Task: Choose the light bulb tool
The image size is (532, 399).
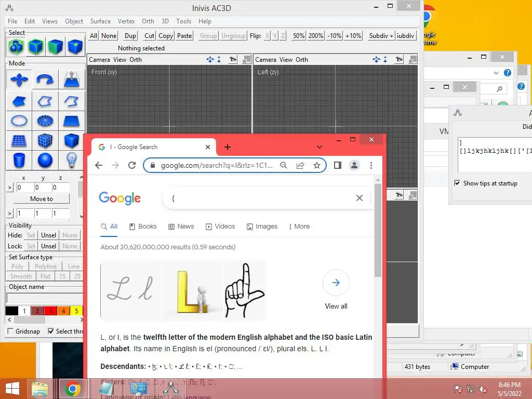Action: coord(71,160)
